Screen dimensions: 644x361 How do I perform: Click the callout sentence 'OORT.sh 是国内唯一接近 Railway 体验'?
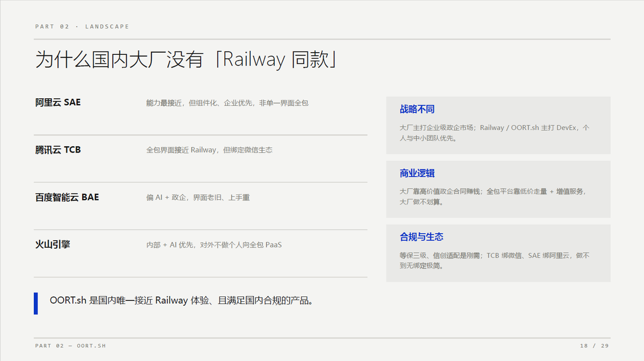pos(181,301)
